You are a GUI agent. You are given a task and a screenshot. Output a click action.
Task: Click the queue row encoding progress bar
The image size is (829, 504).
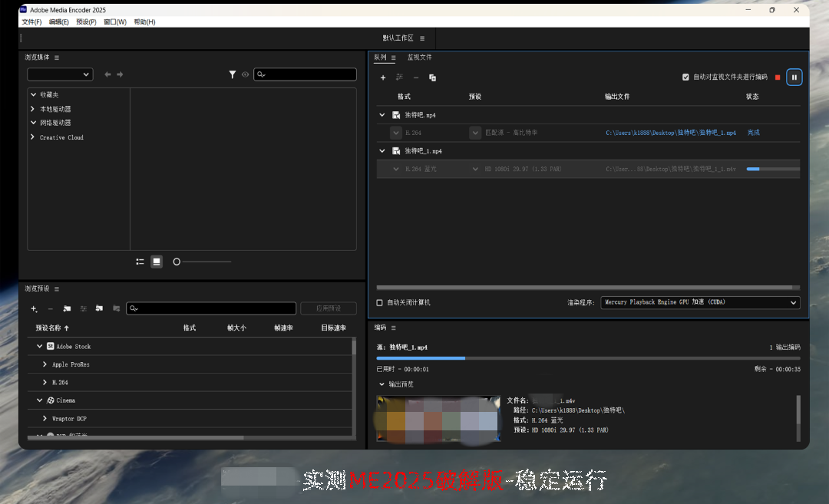click(773, 169)
